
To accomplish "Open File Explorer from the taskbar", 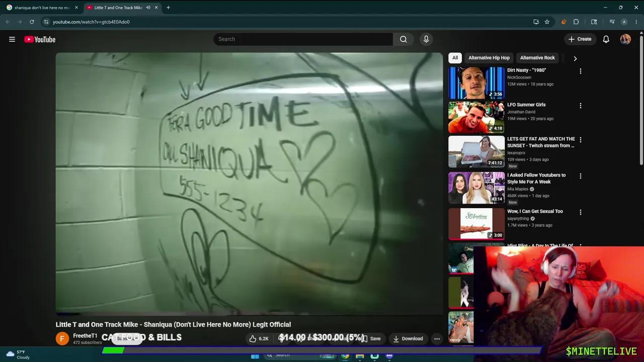I will click(x=360, y=355).
